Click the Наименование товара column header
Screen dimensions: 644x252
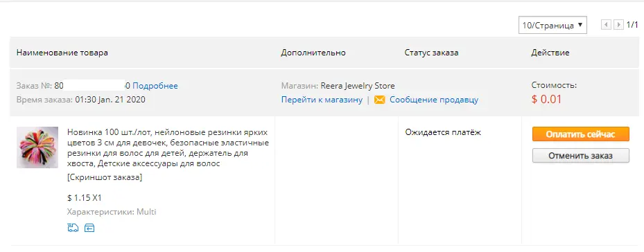coord(62,53)
